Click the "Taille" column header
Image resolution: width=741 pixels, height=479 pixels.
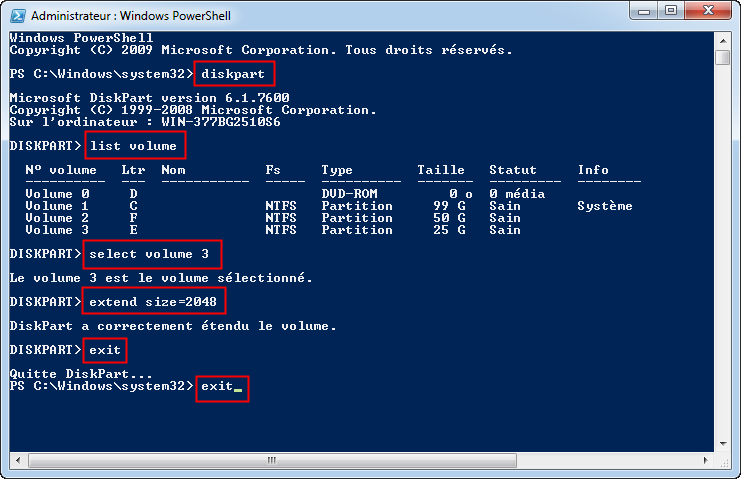pyautogui.click(x=441, y=170)
